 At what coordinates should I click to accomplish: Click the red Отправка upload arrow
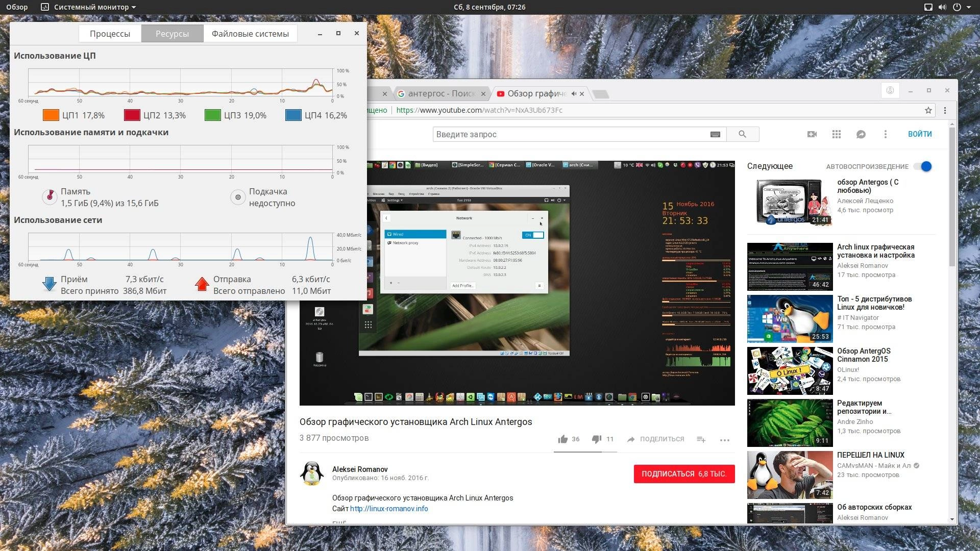click(x=202, y=284)
